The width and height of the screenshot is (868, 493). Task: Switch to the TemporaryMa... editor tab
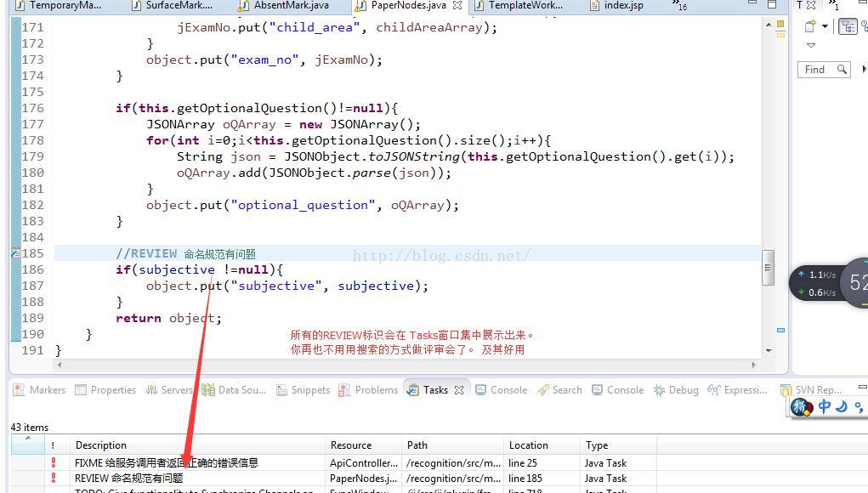point(58,6)
